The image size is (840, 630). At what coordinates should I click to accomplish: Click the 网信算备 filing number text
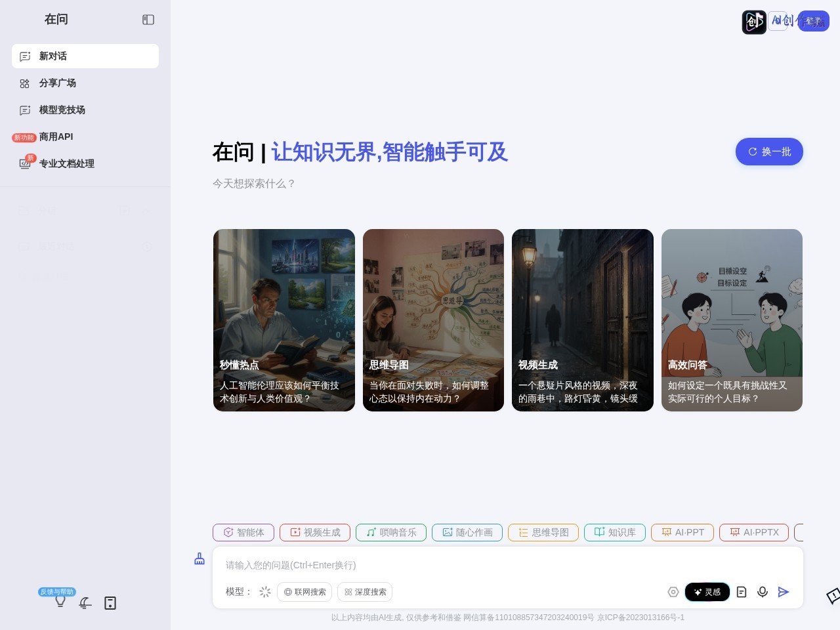click(529, 618)
